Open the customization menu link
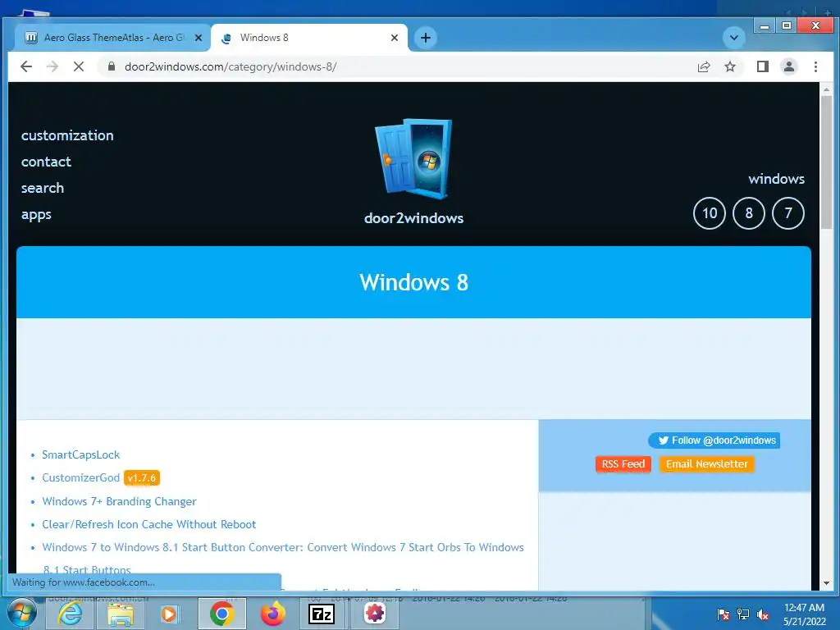This screenshot has width=840, height=630. 67,135
